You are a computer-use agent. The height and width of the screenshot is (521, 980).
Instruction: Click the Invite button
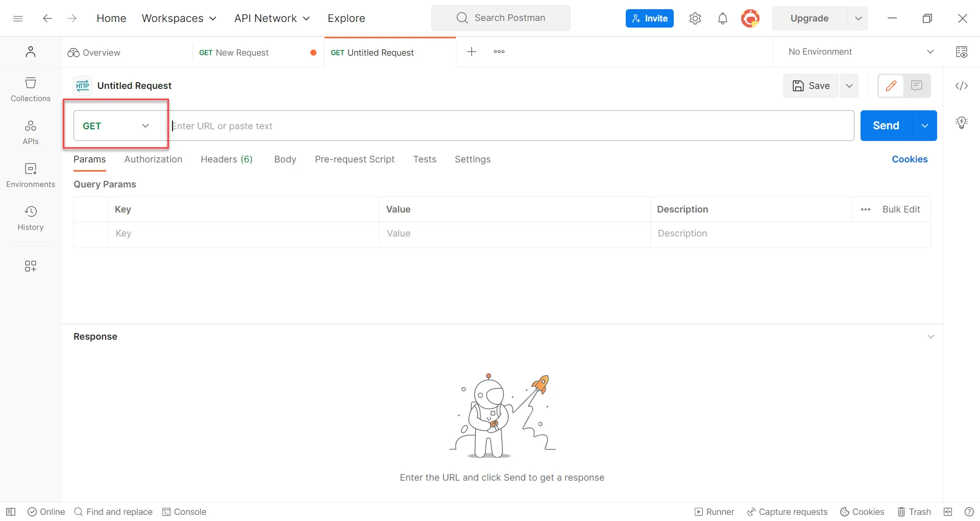[650, 18]
